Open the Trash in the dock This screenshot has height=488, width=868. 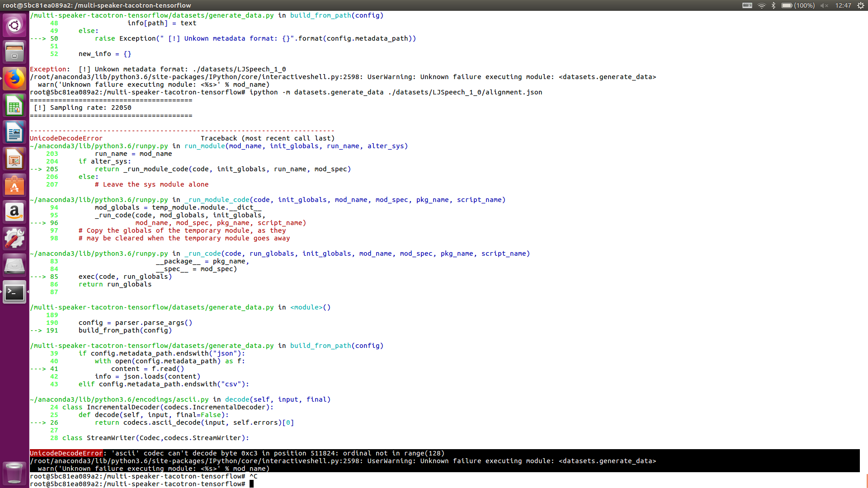14,473
